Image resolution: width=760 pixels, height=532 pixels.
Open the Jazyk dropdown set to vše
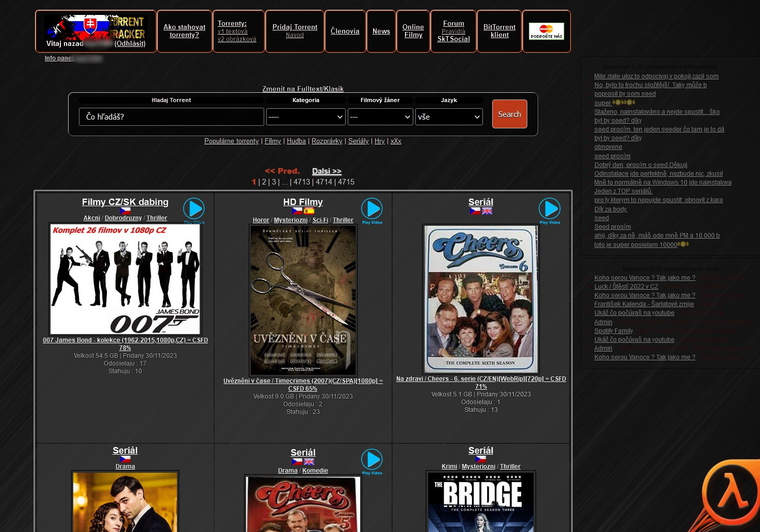(x=449, y=117)
